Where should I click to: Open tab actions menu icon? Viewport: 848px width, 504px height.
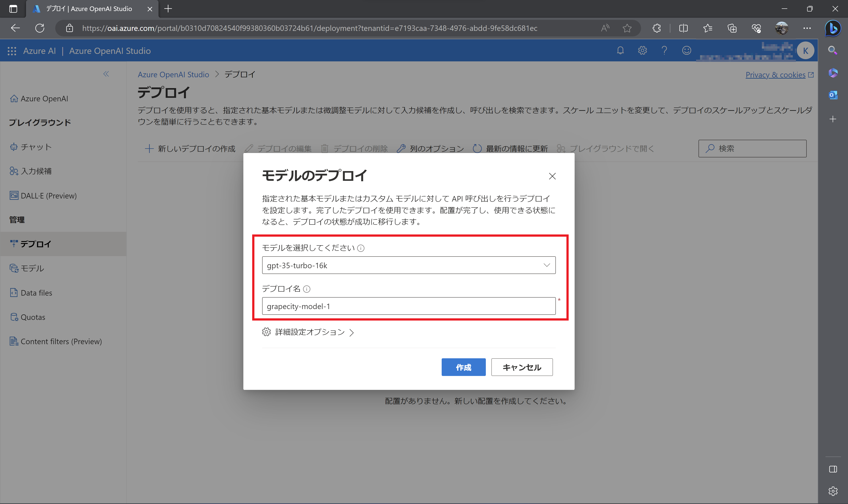[x=13, y=9]
